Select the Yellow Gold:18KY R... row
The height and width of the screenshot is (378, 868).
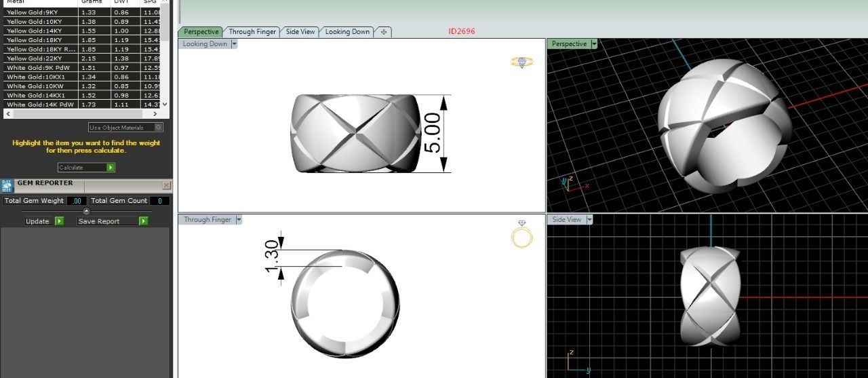coord(82,50)
